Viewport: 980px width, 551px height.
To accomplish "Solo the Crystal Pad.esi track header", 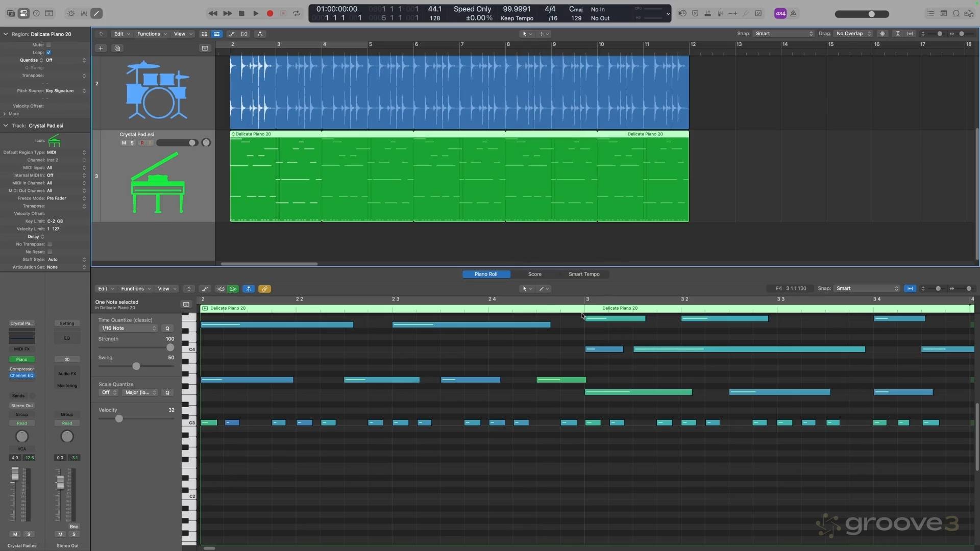I will click(132, 143).
